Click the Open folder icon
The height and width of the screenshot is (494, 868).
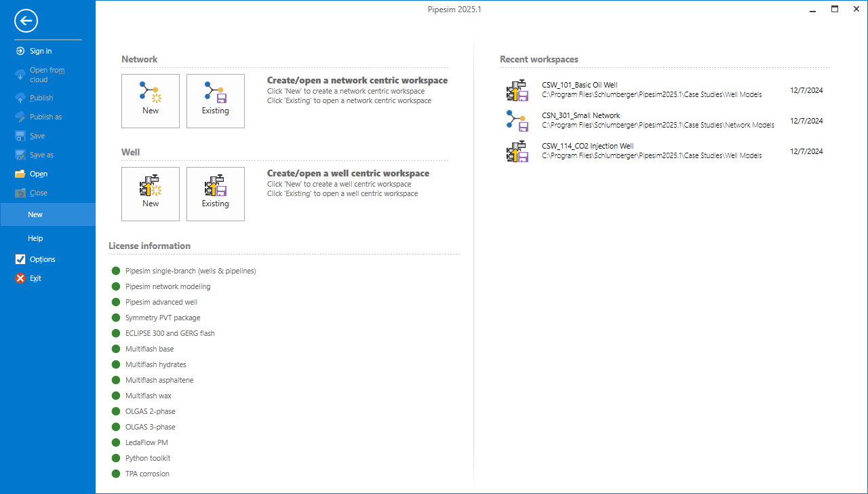pyautogui.click(x=20, y=174)
